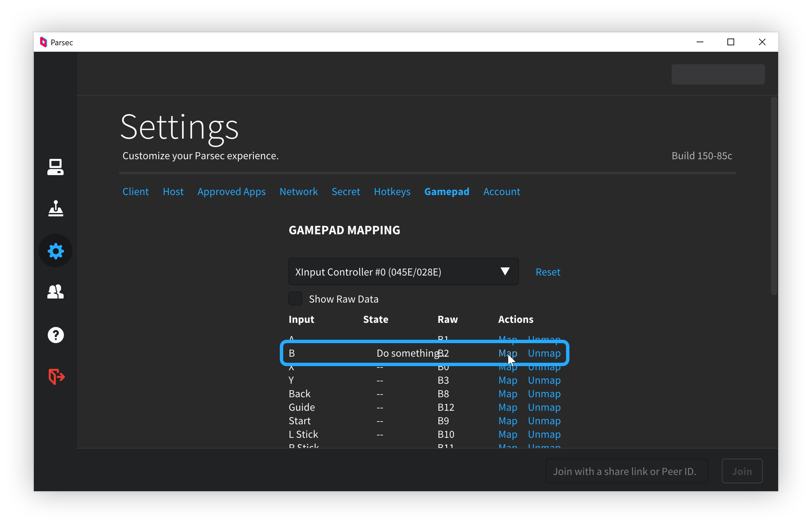This screenshot has height=524, width=812.
Task: Open the Arcade joystick icon
Action: pyautogui.click(x=55, y=209)
